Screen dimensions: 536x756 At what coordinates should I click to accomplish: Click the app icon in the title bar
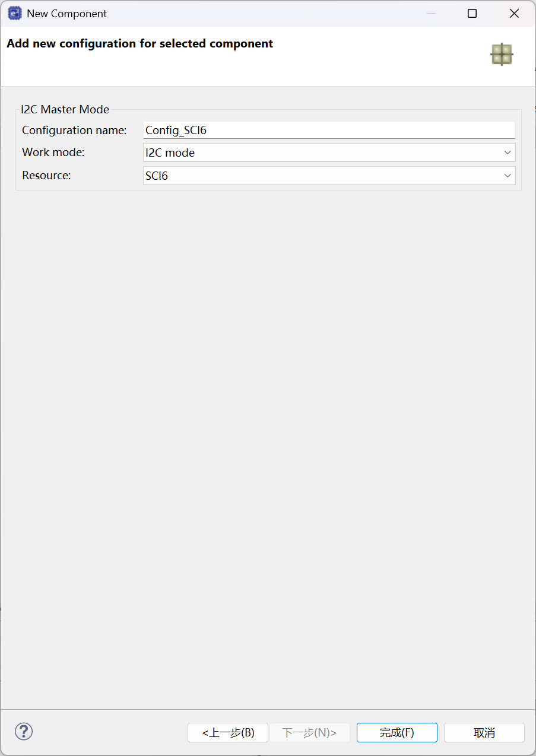click(x=15, y=13)
